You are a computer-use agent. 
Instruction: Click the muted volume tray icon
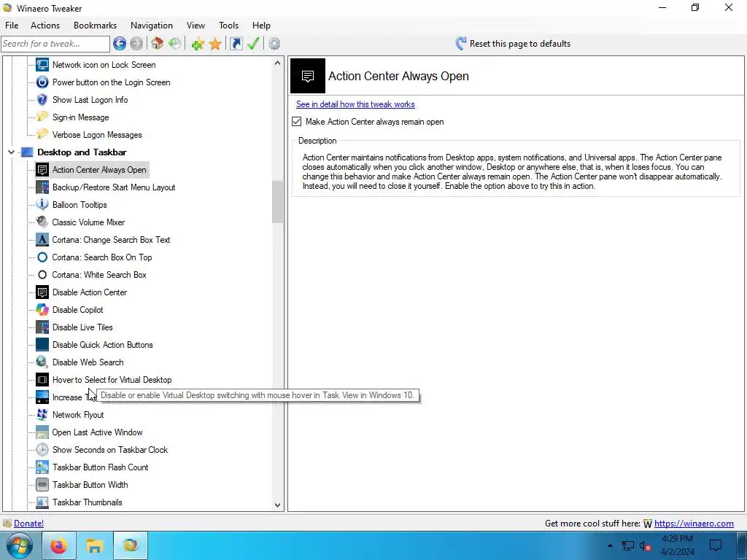(x=646, y=545)
